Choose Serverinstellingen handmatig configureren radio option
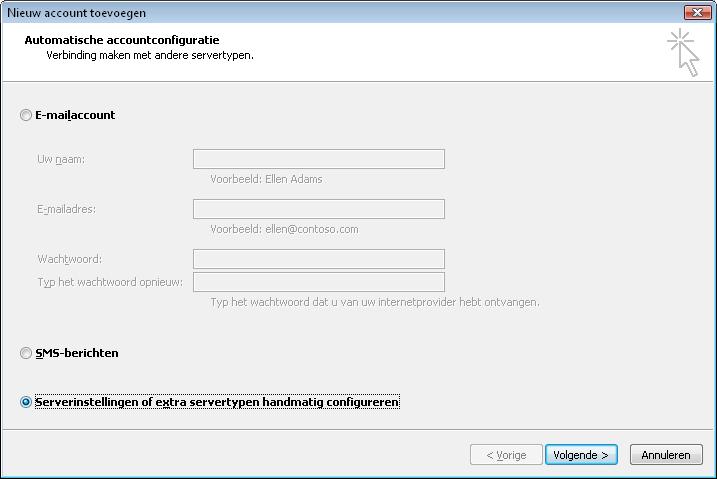 click(x=26, y=402)
